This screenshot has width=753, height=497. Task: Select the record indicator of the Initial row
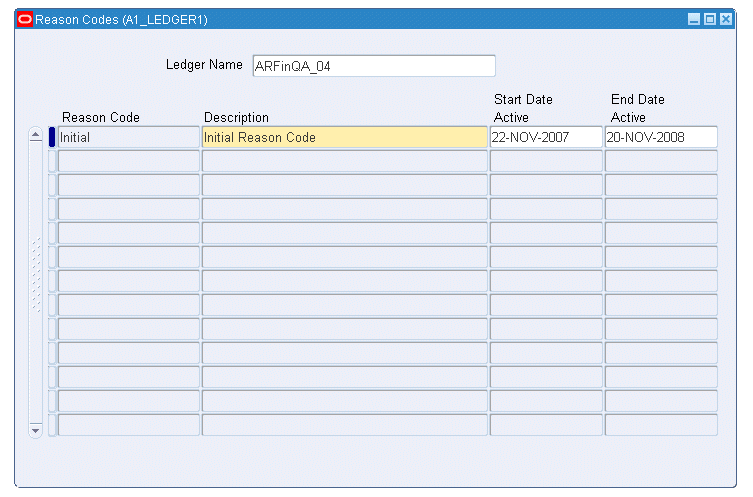(52, 137)
